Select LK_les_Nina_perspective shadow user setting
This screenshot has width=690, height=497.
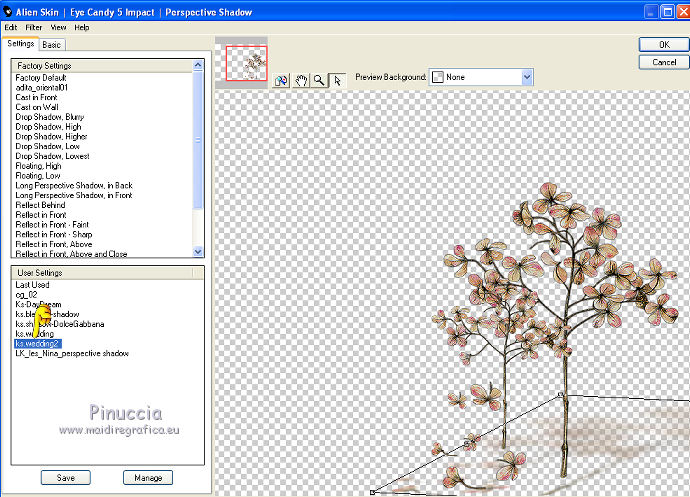pyautogui.click(x=72, y=353)
